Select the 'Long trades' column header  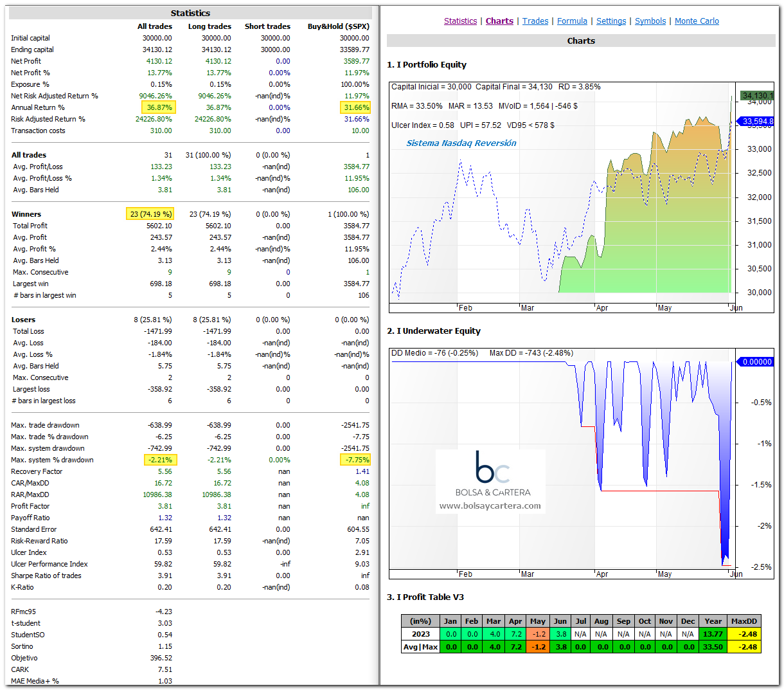coord(209,26)
